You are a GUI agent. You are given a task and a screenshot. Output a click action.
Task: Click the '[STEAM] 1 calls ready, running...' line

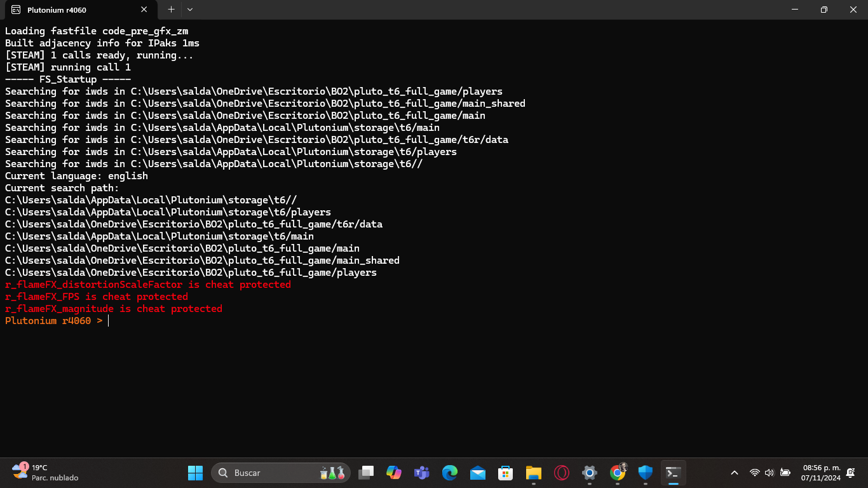pos(99,55)
